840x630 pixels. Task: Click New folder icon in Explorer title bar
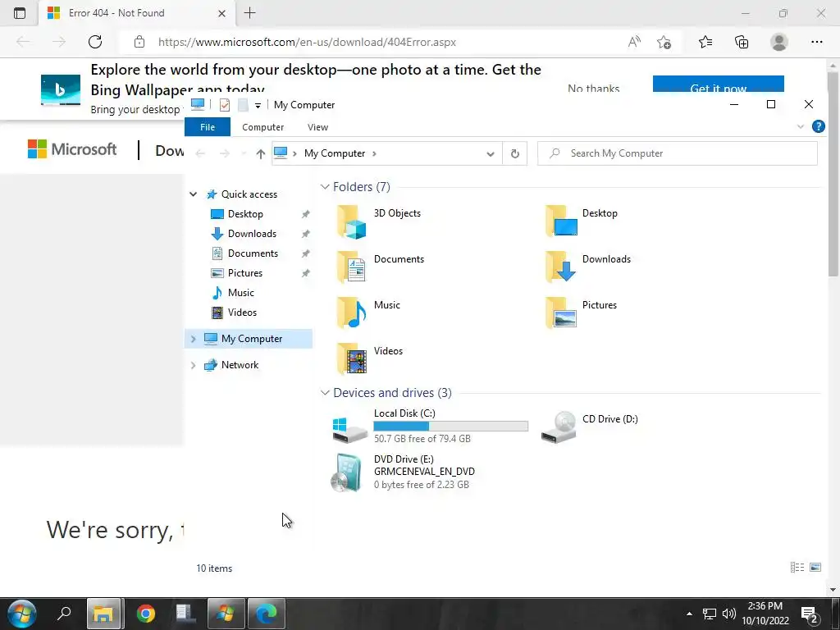[x=243, y=105]
